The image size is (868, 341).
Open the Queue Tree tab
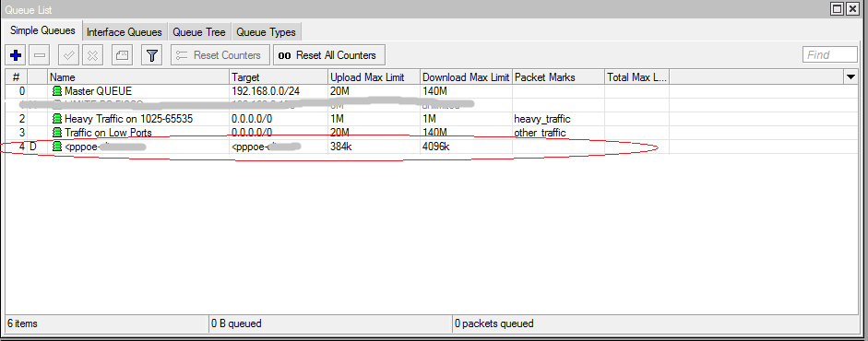pyautogui.click(x=198, y=32)
